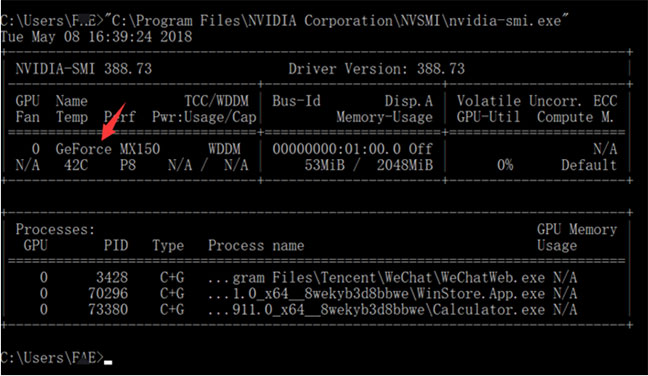
Task: Click the '2048MiB' total memory value
Action: coord(405,165)
